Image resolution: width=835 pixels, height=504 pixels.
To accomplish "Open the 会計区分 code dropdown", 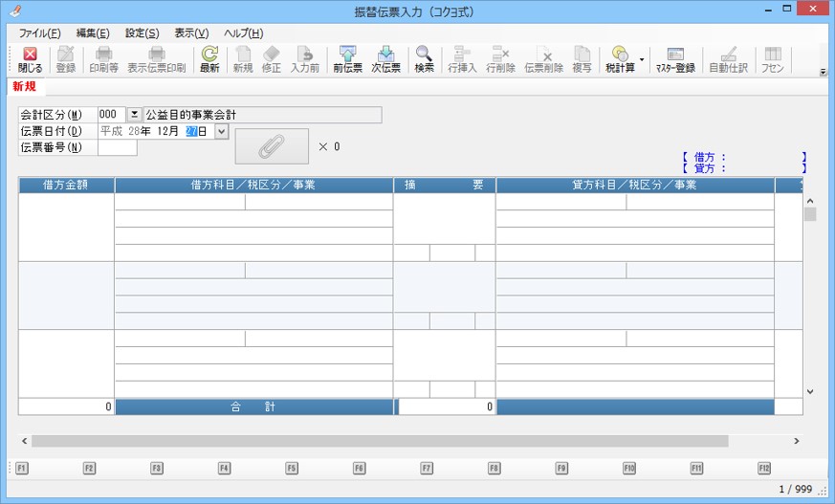I will (x=134, y=115).
